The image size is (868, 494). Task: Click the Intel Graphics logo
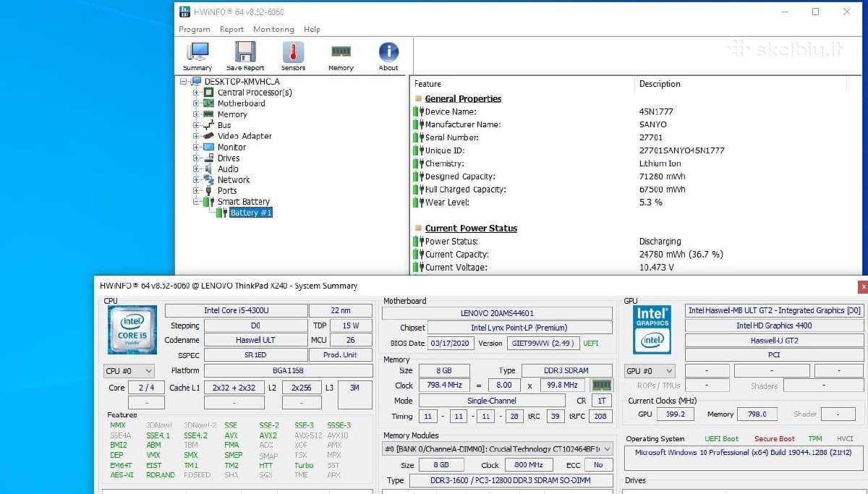pos(652,329)
